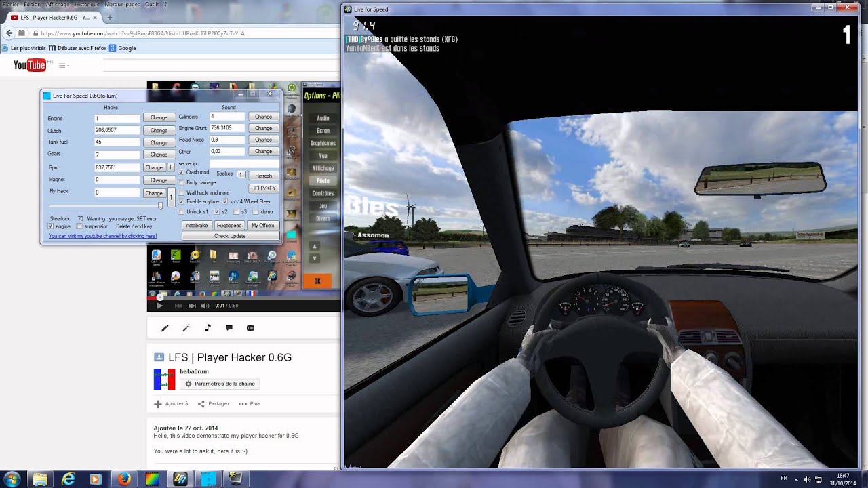Open Firefox Marque-pages menu
The width and height of the screenshot is (868, 488).
pos(123,4)
